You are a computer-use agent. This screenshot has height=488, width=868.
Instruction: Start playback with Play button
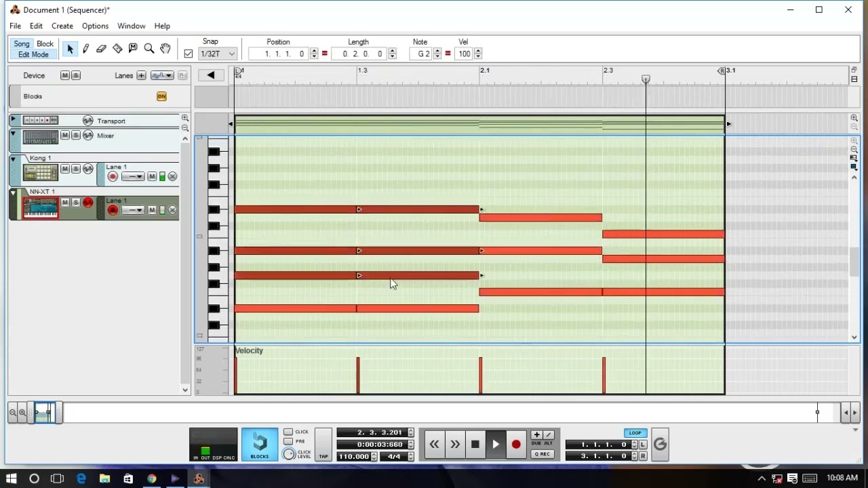[x=496, y=445]
